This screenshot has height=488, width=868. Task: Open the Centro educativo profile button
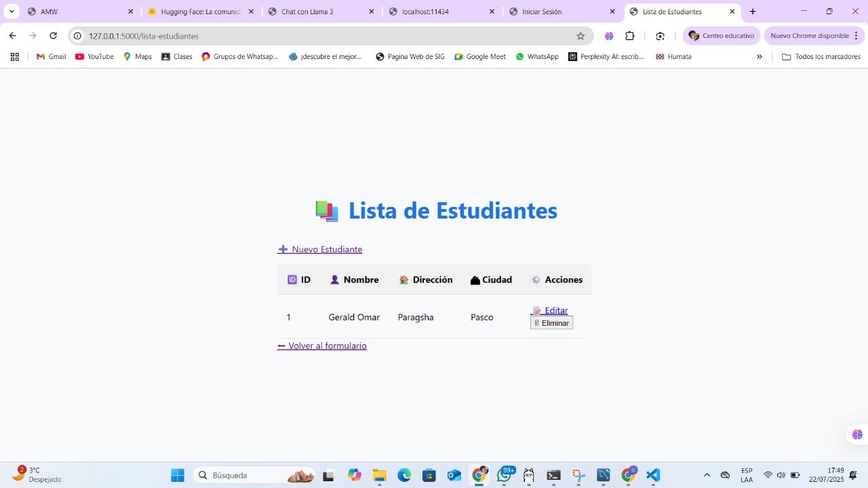722,36
